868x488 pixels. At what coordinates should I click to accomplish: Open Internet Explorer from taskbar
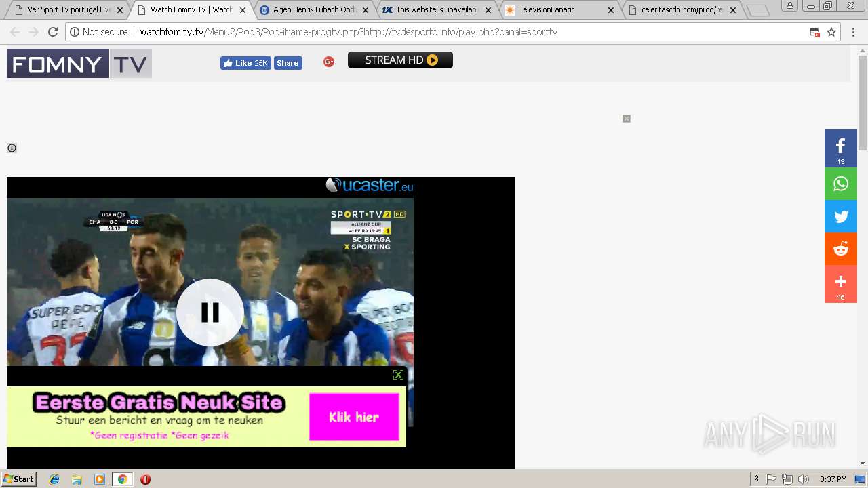coord(54,479)
